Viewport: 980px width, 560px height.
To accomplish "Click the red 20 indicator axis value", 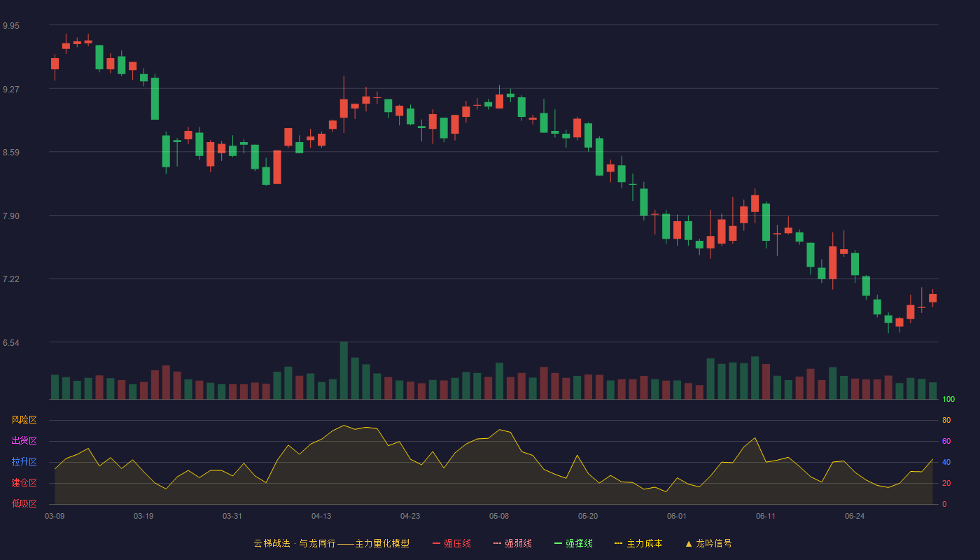I will [946, 483].
